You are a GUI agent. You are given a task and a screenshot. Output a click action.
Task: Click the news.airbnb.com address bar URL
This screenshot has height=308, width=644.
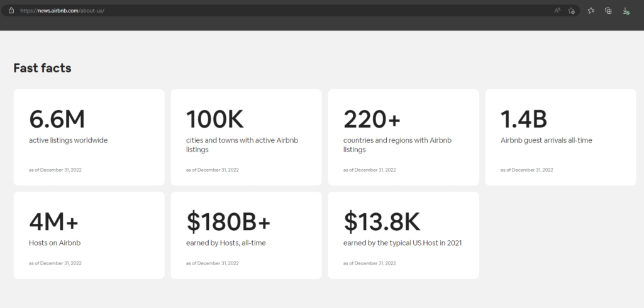point(62,10)
